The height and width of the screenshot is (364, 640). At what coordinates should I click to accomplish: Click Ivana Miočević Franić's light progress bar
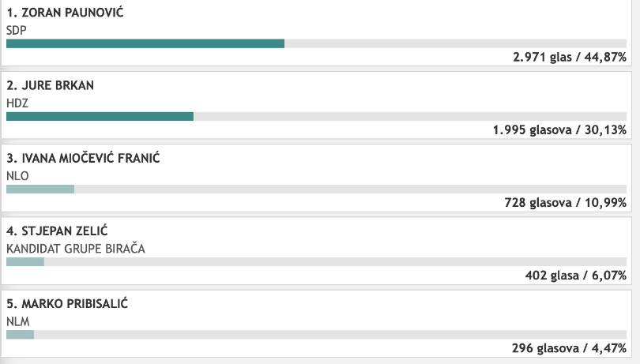coord(40,189)
